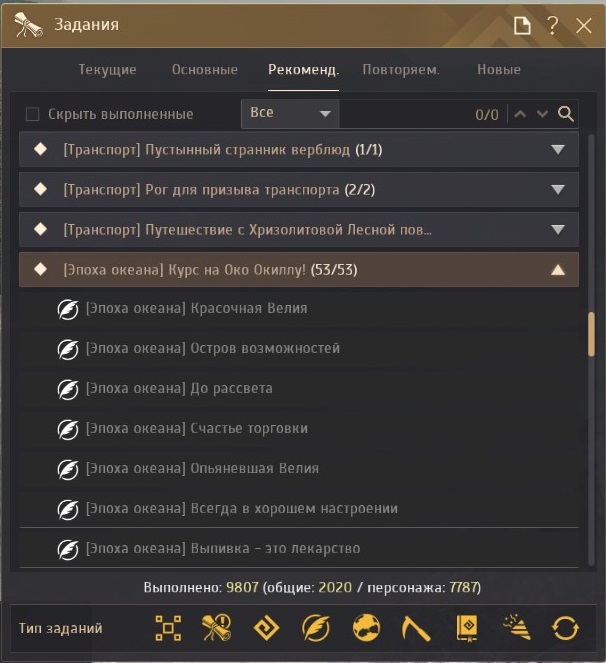606x663 pixels.
Task: Open help with the question mark icon
Action: tap(552, 25)
